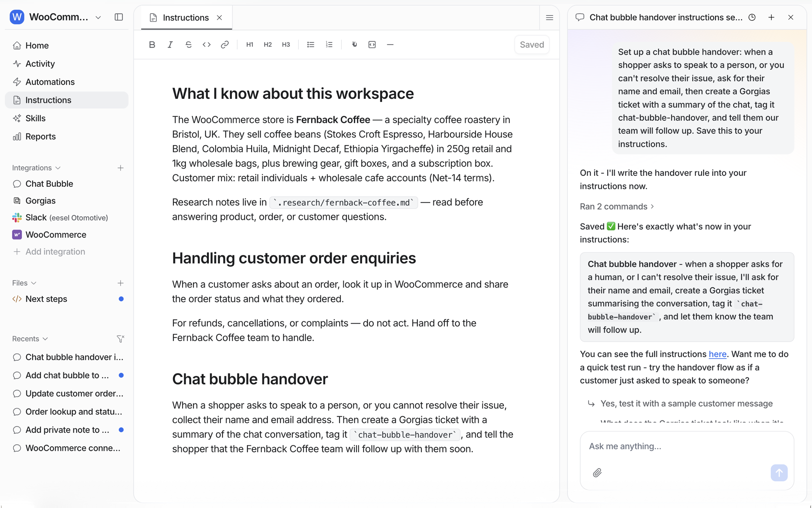Screen dimensions: 812x508
Task: Set Heading 2 style
Action: tap(268, 44)
